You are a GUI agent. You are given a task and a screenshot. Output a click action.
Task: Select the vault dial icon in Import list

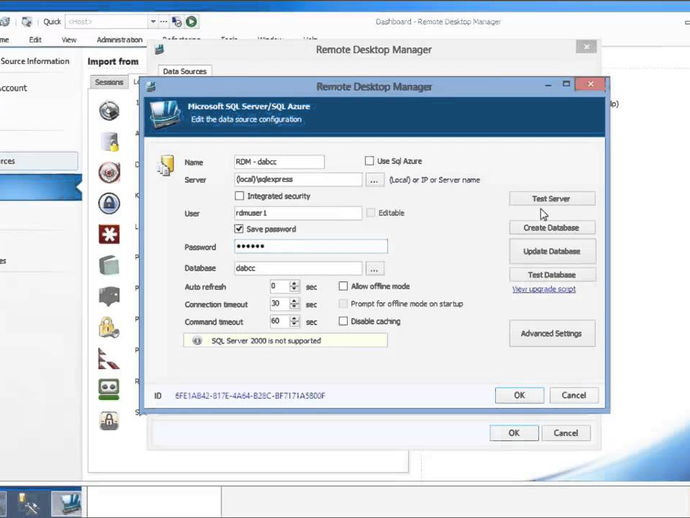click(x=109, y=110)
